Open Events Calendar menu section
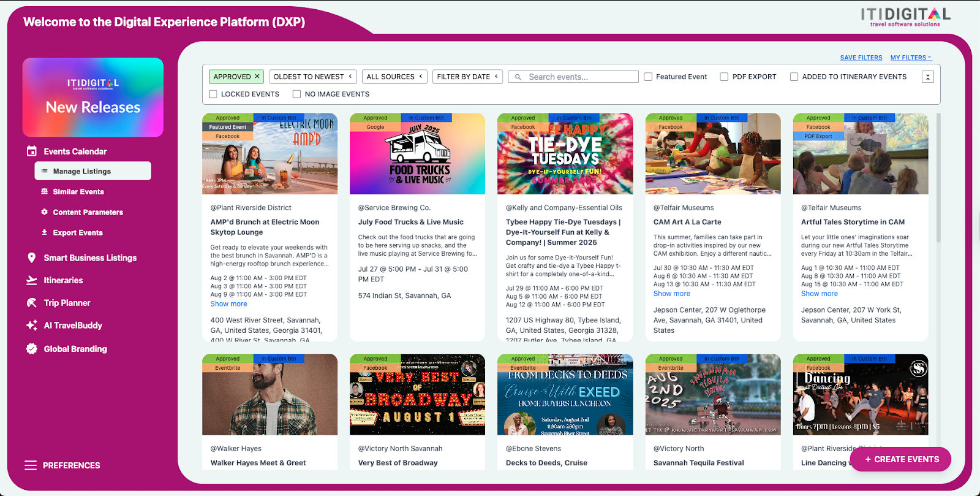 [x=75, y=151]
